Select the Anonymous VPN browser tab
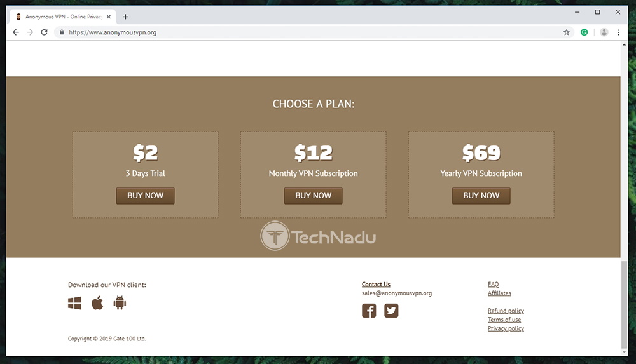The height and width of the screenshot is (364, 636). tap(63, 17)
